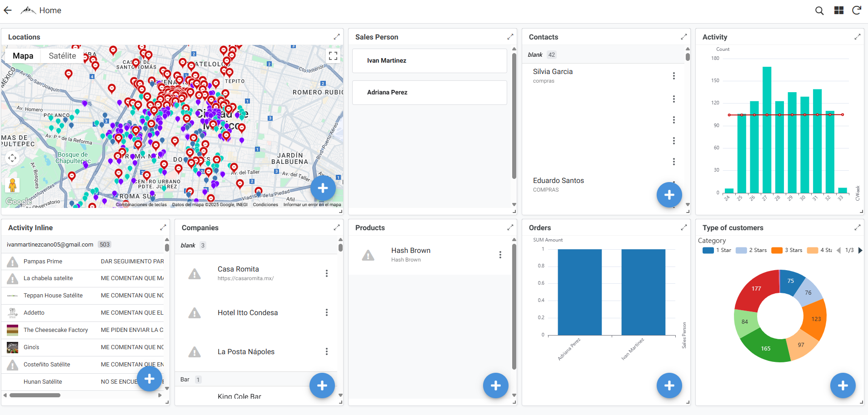Switch map to Satélite view
Viewport: 868px width, 415px height.
[x=62, y=56]
